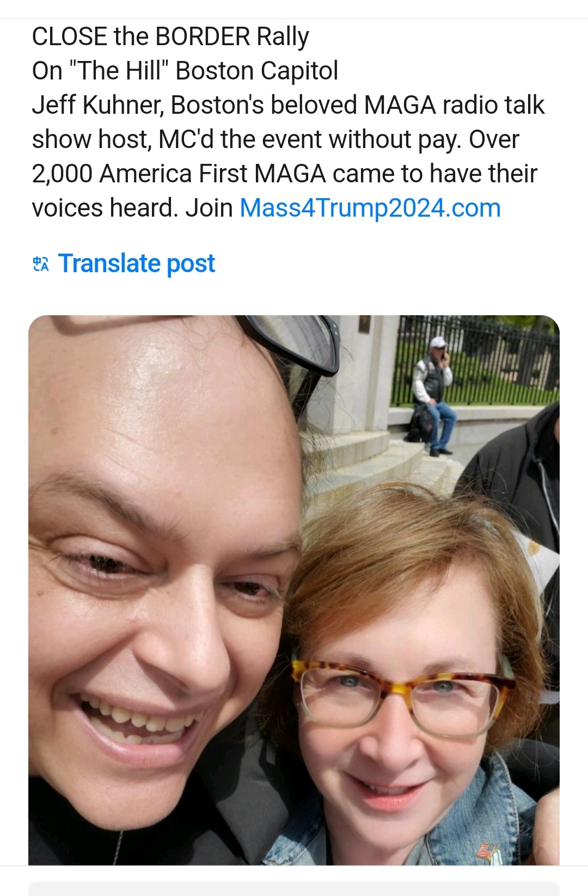Viewport: 588px width, 896px height.
Task: Open the Mass4Trump2024.com link
Action: 370,208
